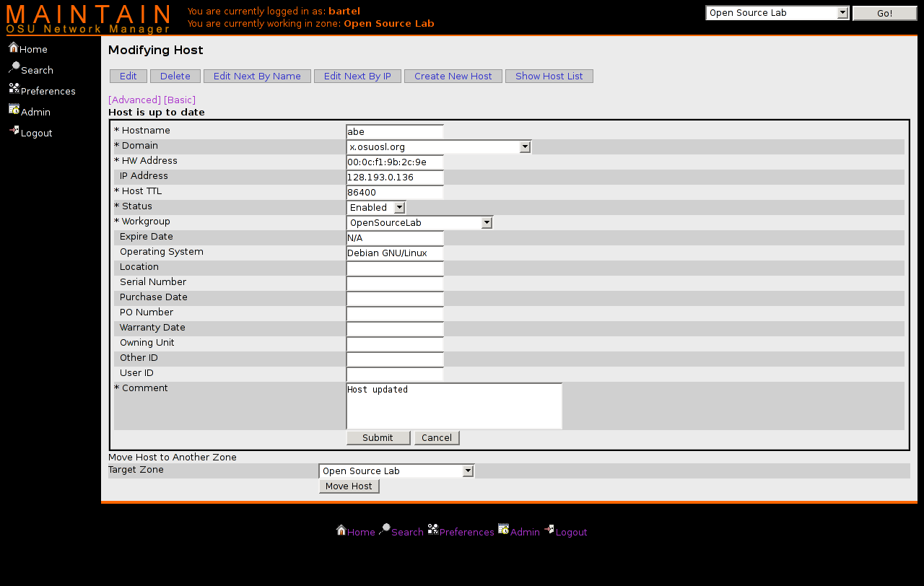Viewport: 924px width, 586px height.
Task: Click the Logout icon in the sidebar
Action: [14, 131]
